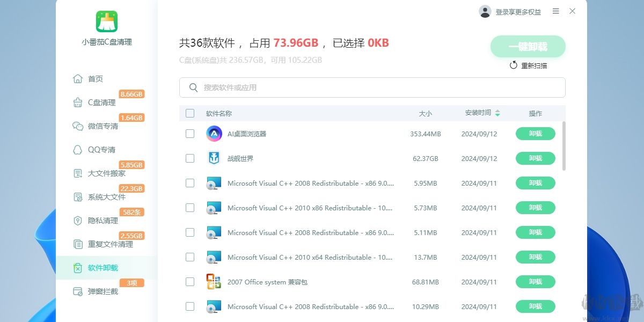Open 大文件搬家 section
Screen dimensions: 644x322
point(107,173)
